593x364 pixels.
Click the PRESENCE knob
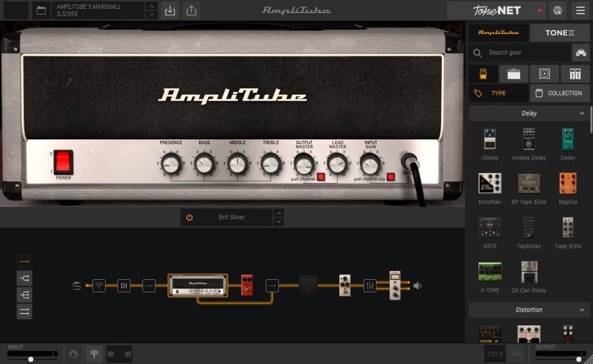171,164
